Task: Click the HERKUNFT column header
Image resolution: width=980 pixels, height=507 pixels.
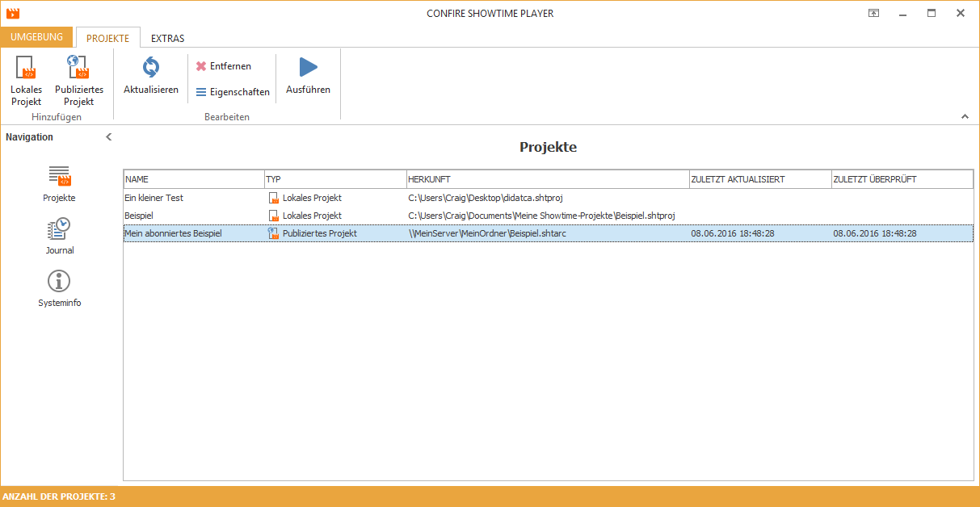Action: 548,179
